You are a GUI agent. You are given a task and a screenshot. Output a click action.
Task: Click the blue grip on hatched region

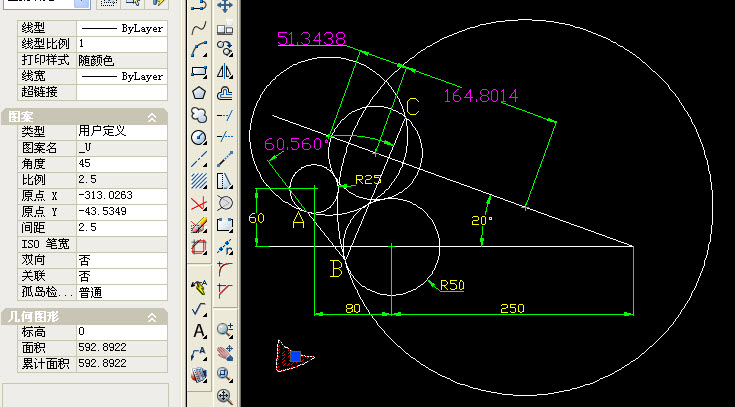coord(295,356)
